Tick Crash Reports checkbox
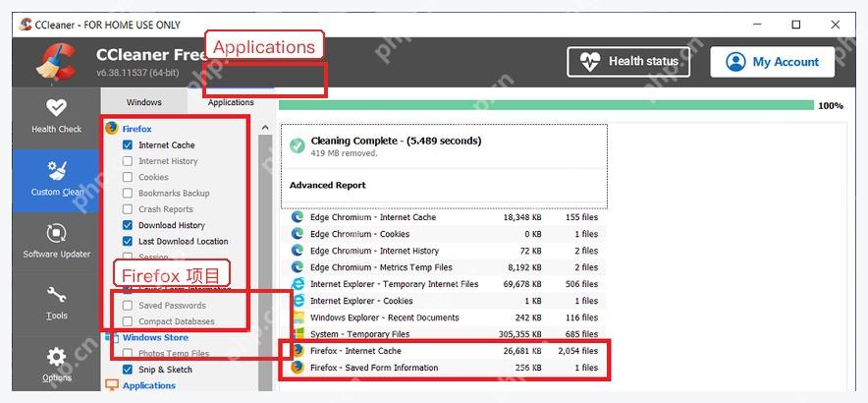The width and height of the screenshot is (868, 403). 128,209
